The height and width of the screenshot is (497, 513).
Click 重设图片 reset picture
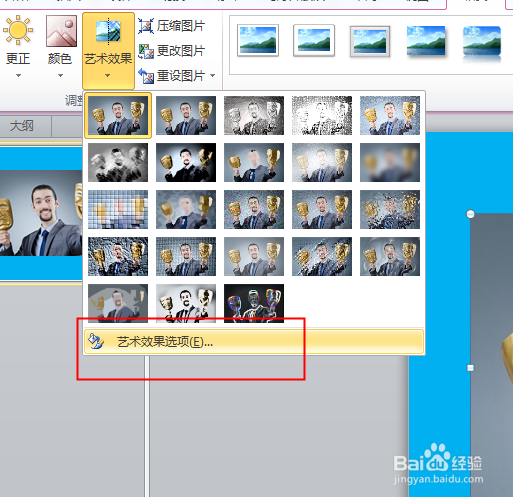click(172, 76)
